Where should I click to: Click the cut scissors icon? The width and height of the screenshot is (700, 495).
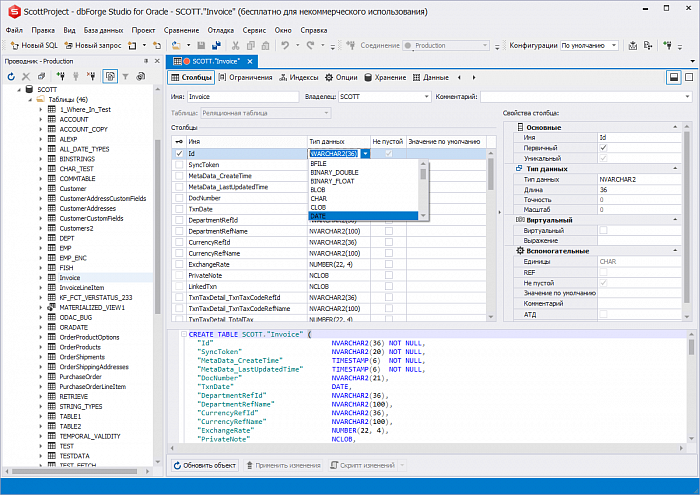pos(235,46)
